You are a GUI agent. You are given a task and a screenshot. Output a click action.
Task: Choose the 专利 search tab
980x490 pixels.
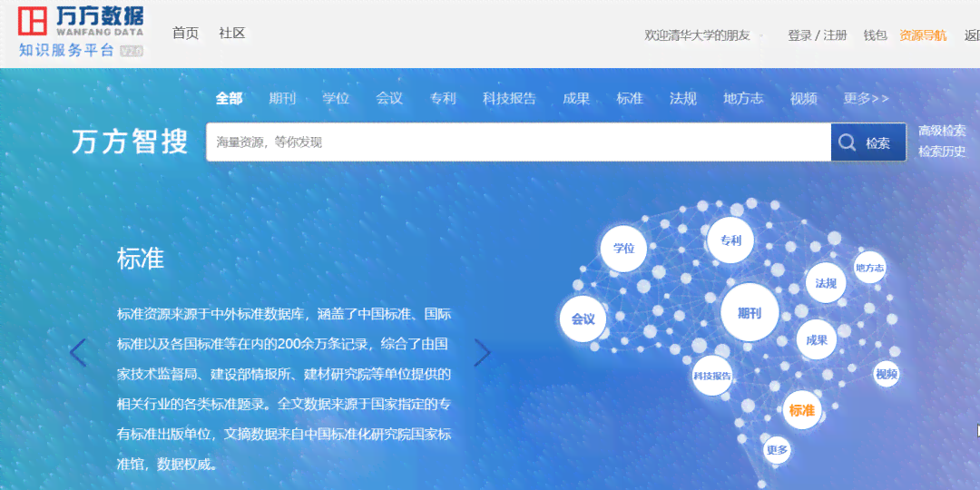(x=443, y=98)
